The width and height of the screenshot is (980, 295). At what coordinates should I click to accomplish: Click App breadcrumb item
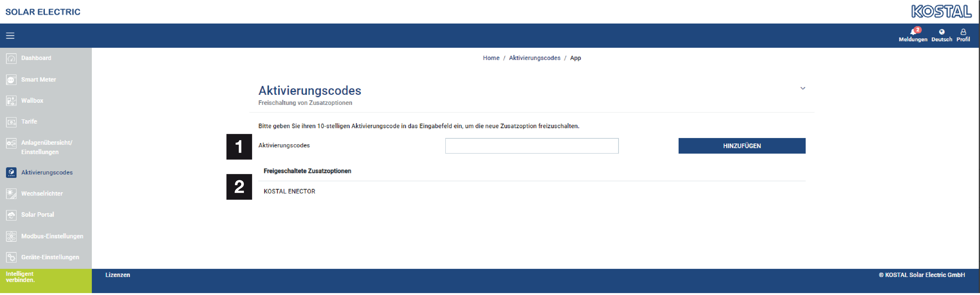(575, 58)
